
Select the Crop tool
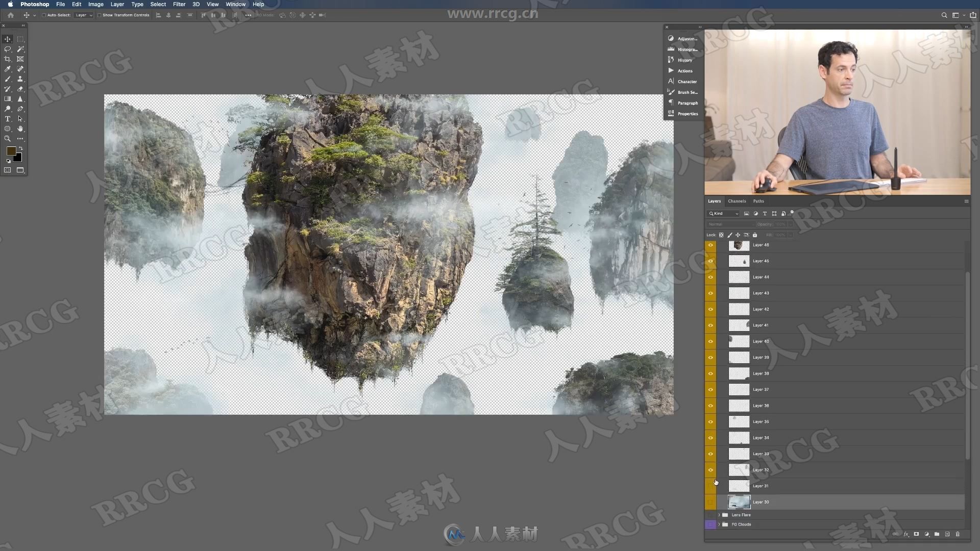pyautogui.click(x=8, y=59)
